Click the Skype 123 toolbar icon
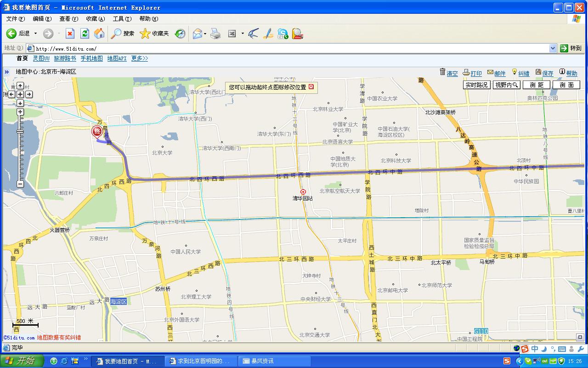Viewport: 588px width, 368px height. tap(283, 34)
